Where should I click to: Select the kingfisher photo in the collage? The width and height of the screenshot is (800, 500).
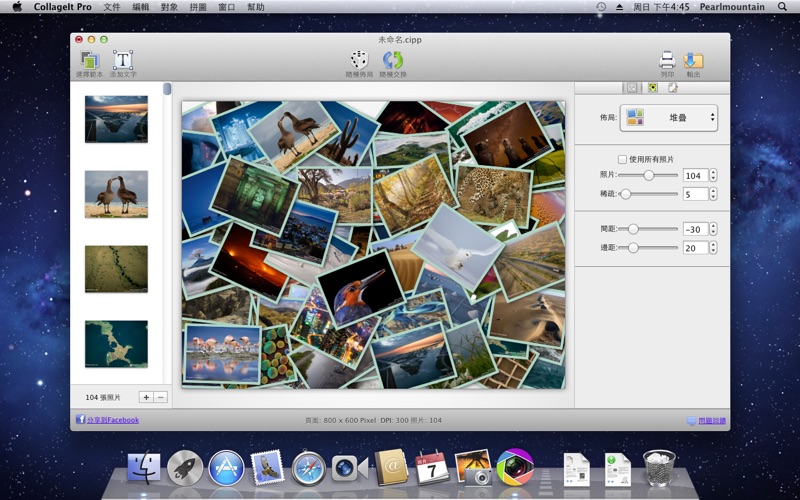click(361, 289)
